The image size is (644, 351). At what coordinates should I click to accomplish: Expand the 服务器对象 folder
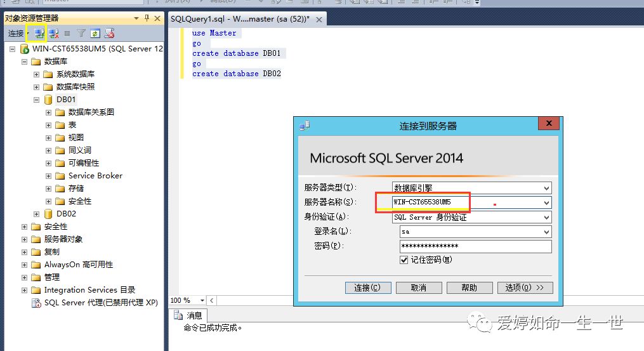click(24, 240)
